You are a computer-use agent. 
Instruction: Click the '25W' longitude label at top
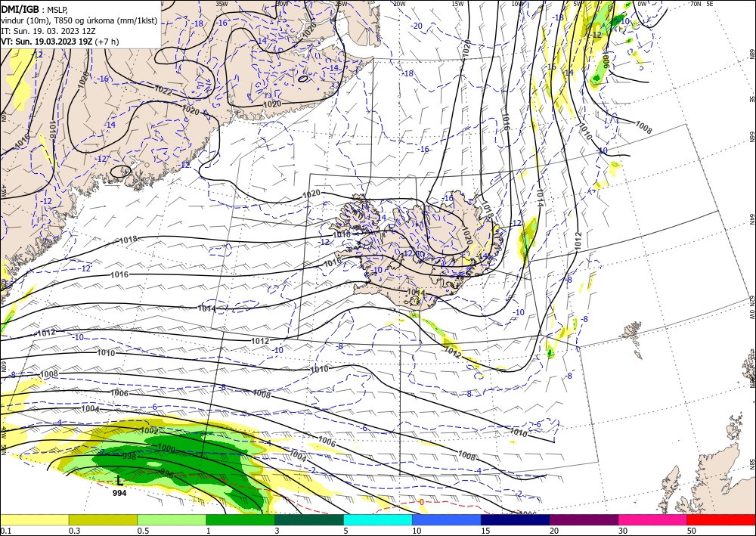point(341,3)
